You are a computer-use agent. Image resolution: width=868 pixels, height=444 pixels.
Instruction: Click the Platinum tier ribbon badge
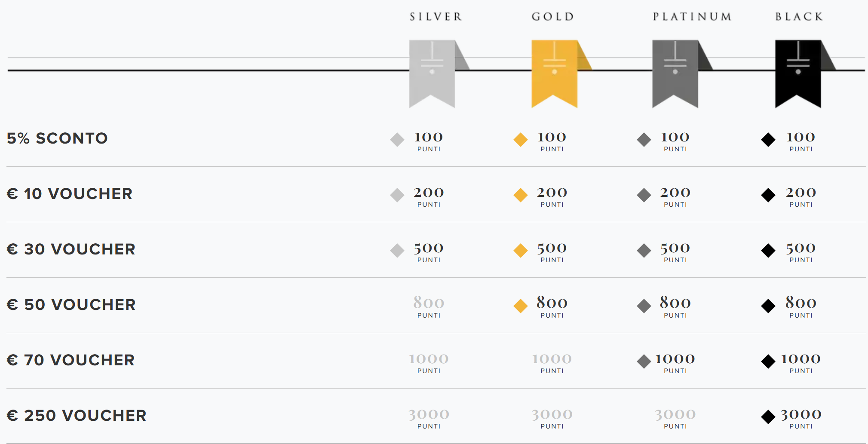click(675, 73)
